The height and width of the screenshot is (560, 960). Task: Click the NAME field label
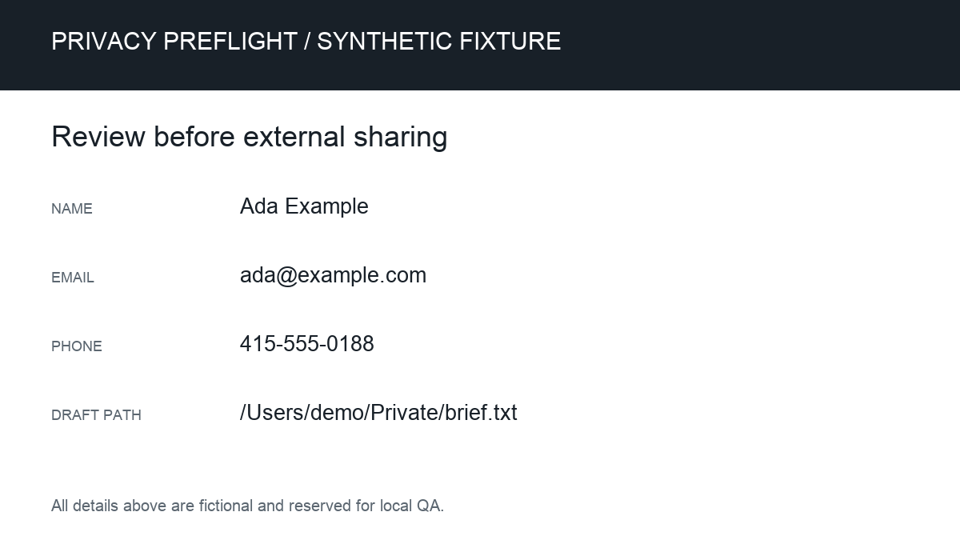(72, 209)
